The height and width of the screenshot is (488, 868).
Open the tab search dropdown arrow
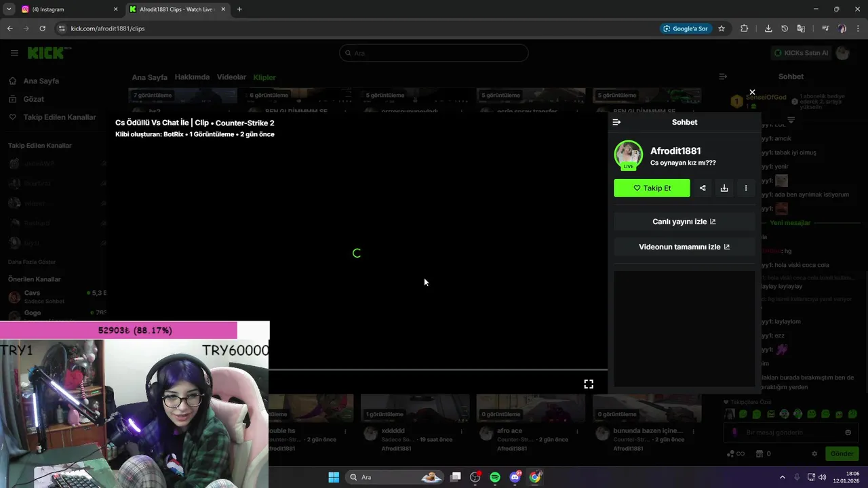(9, 9)
